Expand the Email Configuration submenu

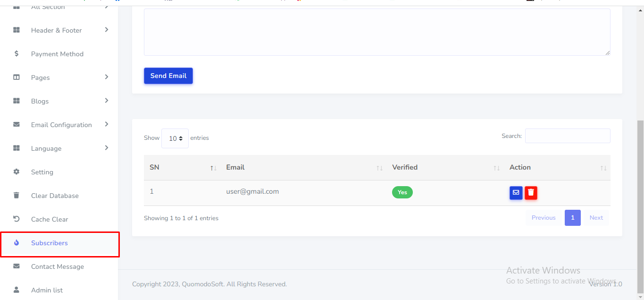click(107, 124)
